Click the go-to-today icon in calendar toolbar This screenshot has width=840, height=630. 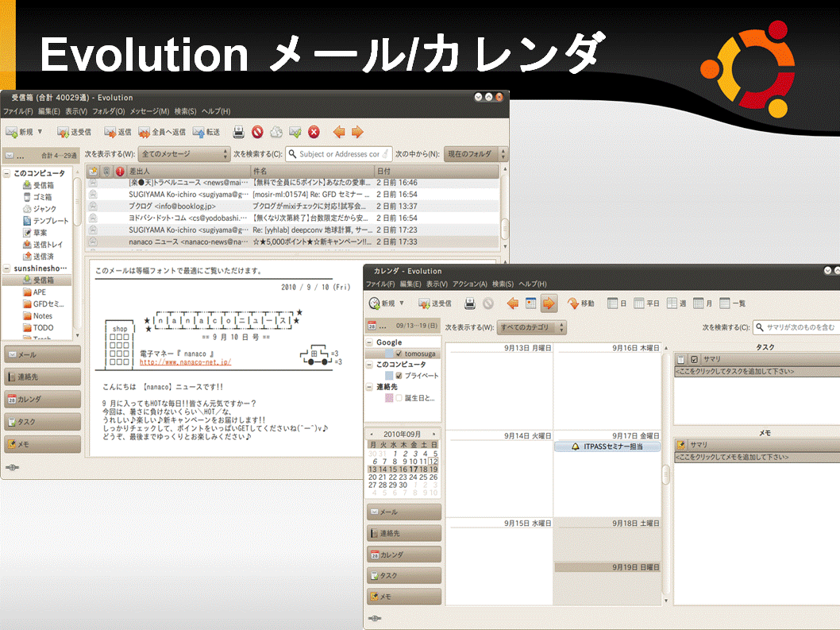coord(531,303)
